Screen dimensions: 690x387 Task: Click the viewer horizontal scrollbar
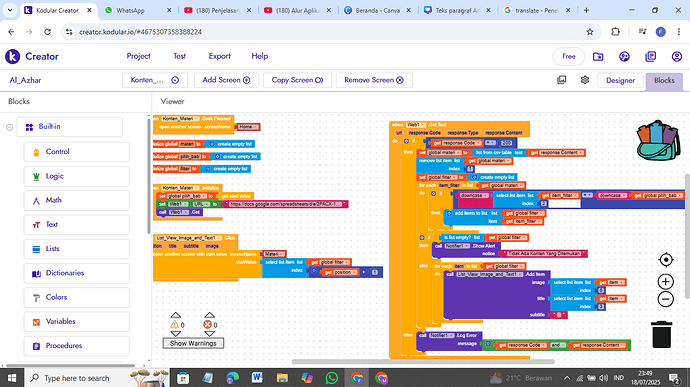click(x=423, y=361)
